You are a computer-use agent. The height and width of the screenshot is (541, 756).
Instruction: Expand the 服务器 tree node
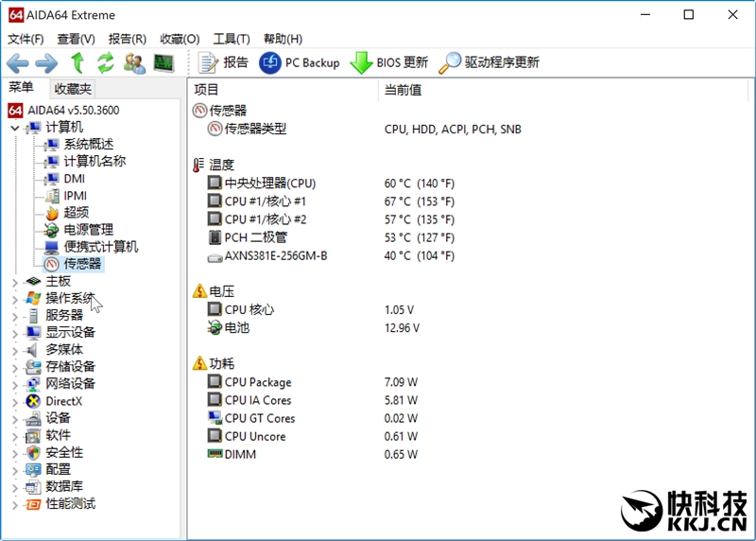point(14,317)
